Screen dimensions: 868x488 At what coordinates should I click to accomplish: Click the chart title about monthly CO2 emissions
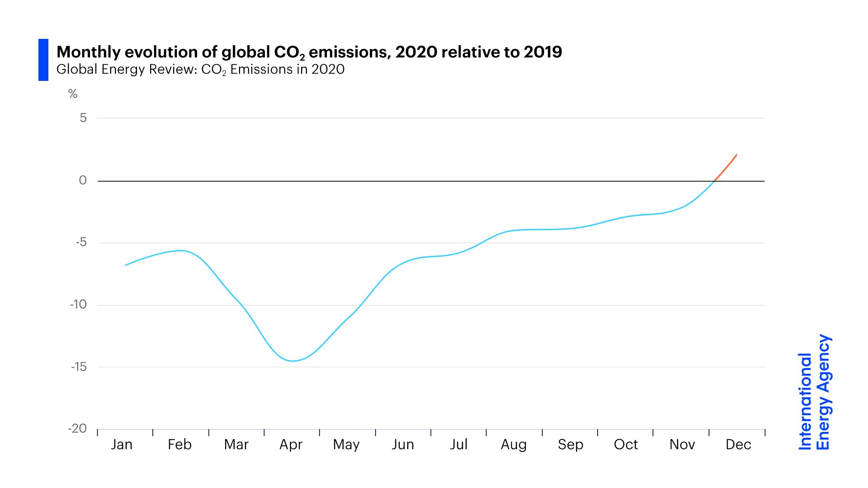309,52
